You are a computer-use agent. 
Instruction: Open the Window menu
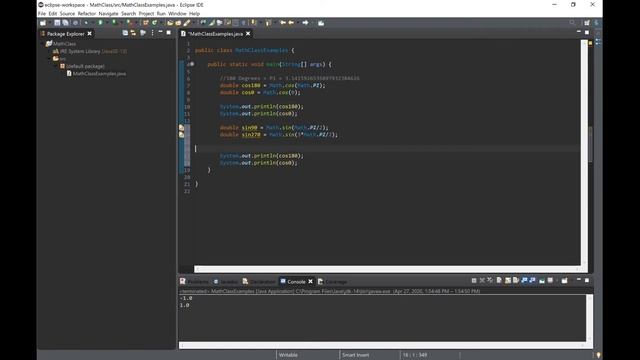[177, 13]
